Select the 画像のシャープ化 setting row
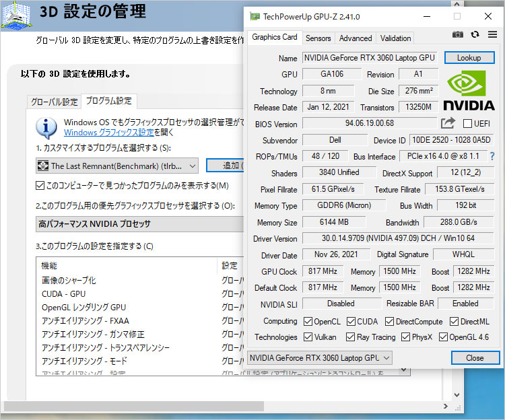The height and width of the screenshot is (420, 505). 140,280
